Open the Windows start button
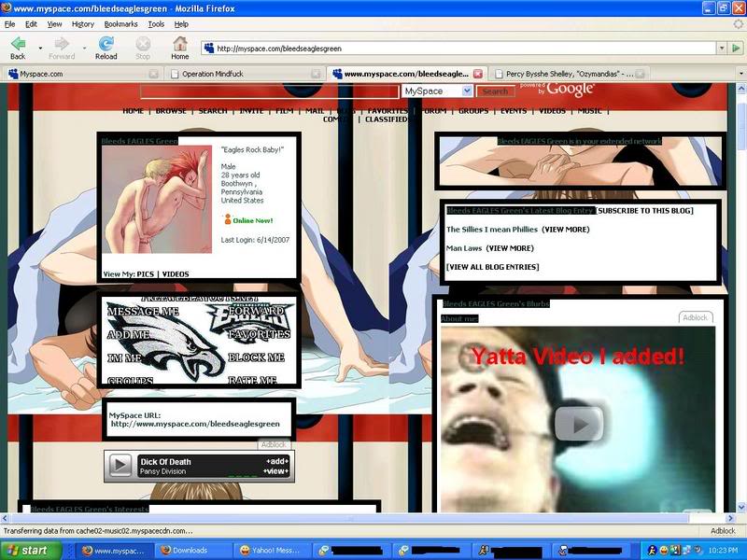 pyautogui.click(x=31, y=551)
